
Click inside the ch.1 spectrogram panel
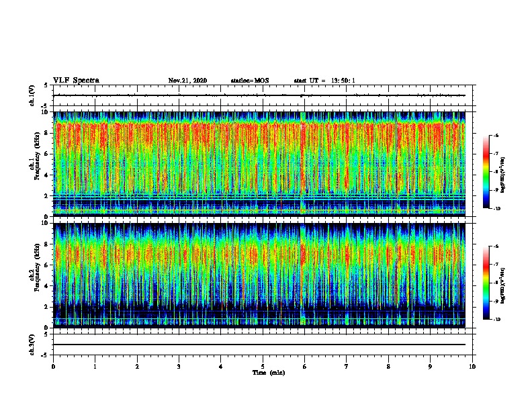[x=259, y=164]
